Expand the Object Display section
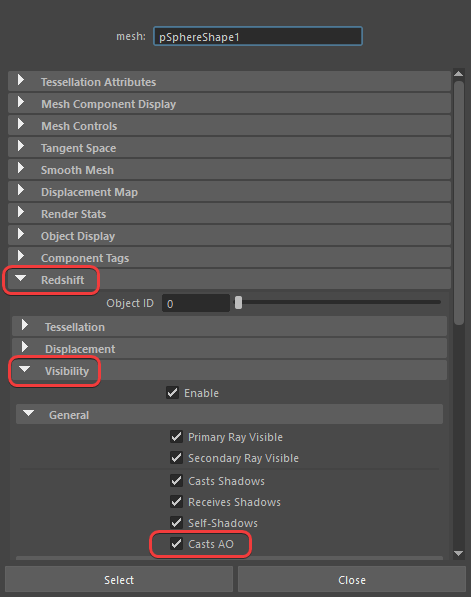 pyautogui.click(x=21, y=235)
